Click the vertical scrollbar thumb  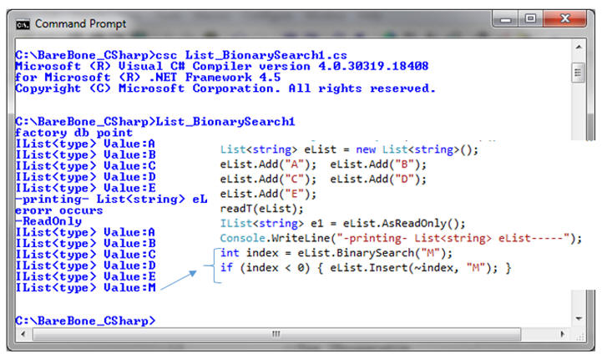coord(577,73)
